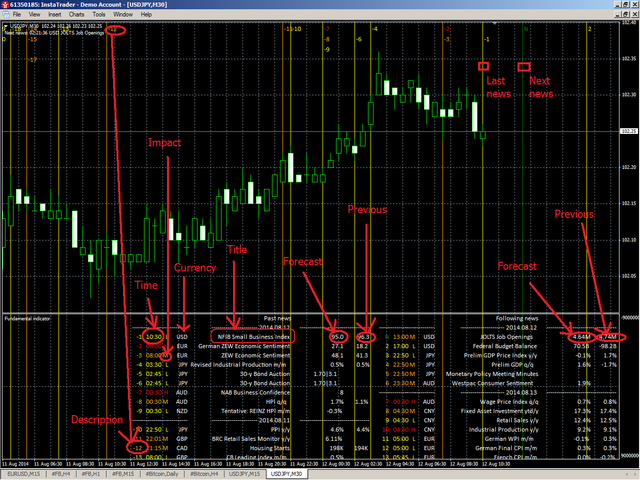Switch to the #FB,H1 chart tab
Image resolution: width=640 pixels, height=480 pixels.
(x=90, y=474)
